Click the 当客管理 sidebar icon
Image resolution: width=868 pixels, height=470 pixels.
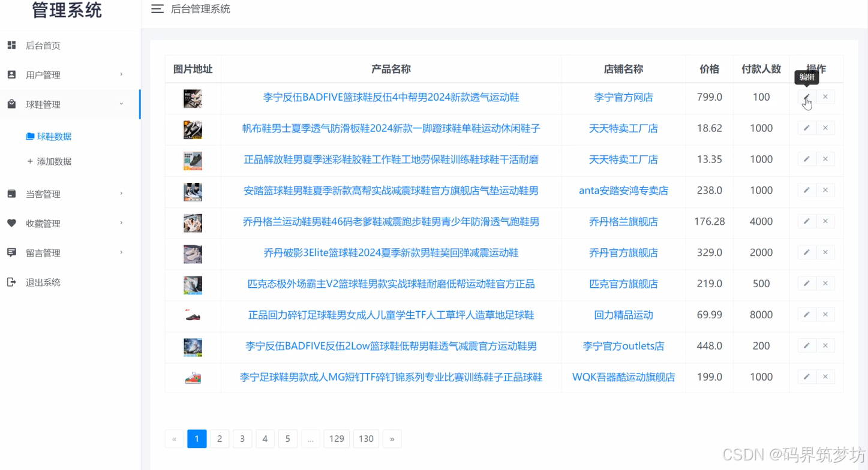tap(11, 194)
